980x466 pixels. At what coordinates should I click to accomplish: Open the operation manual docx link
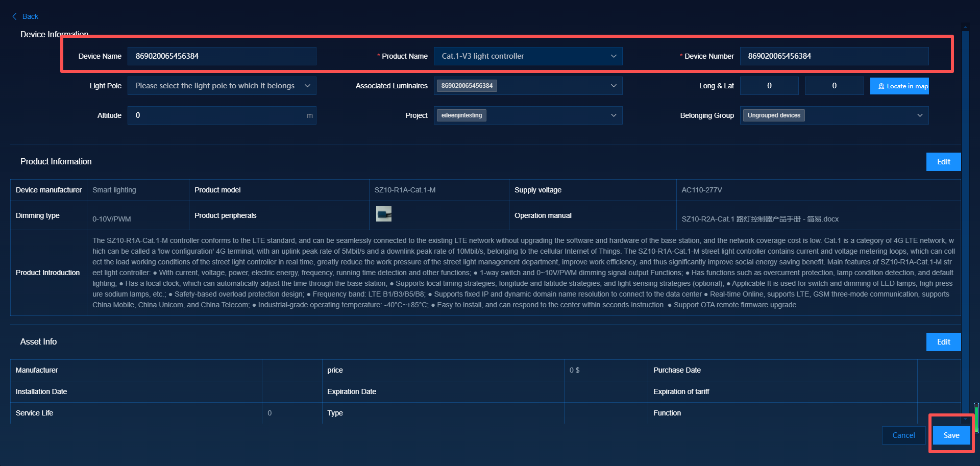(760, 219)
